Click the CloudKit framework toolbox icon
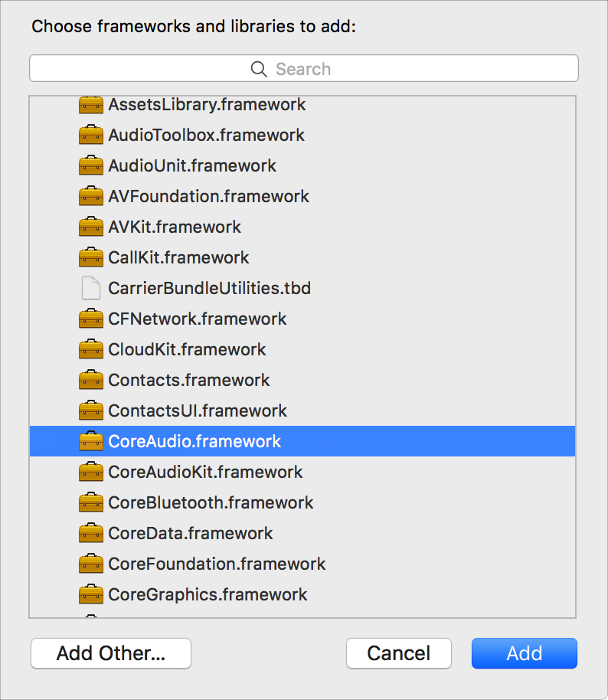This screenshot has width=608, height=700. click(90, 349)
